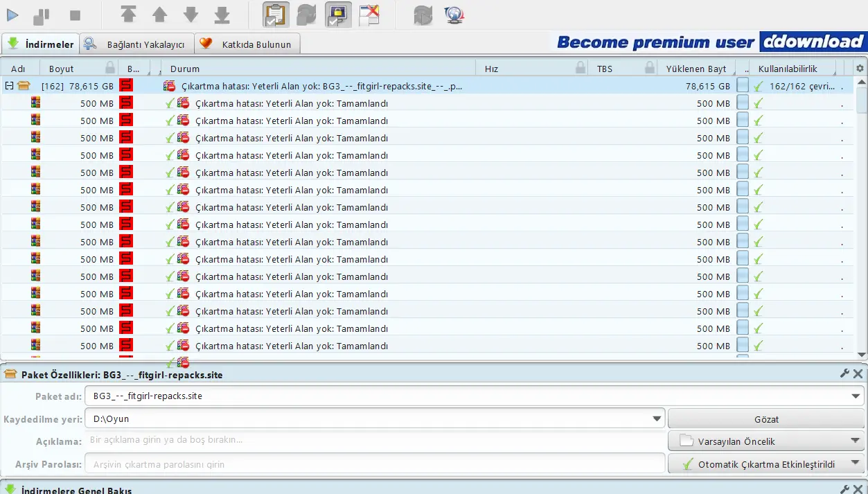Sort by the Yüklenen Bayt column header
The width and height of the screenshot is (868, 494).
(x=696, y=69)
